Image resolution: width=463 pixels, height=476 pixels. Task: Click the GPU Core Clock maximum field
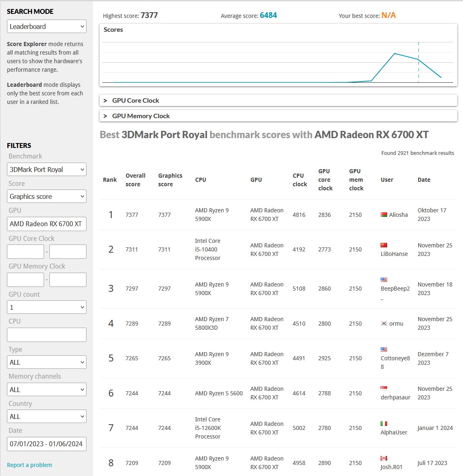tap(68, 252)
